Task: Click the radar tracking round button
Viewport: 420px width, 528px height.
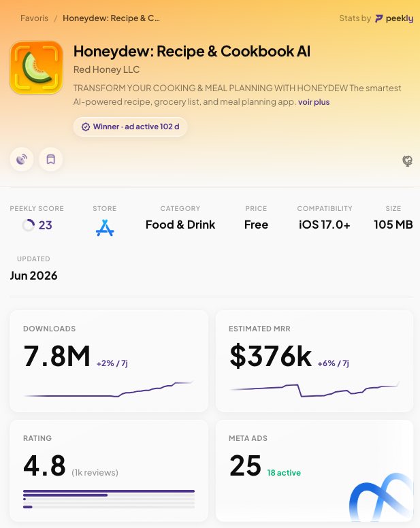Action: pos(22,159)
